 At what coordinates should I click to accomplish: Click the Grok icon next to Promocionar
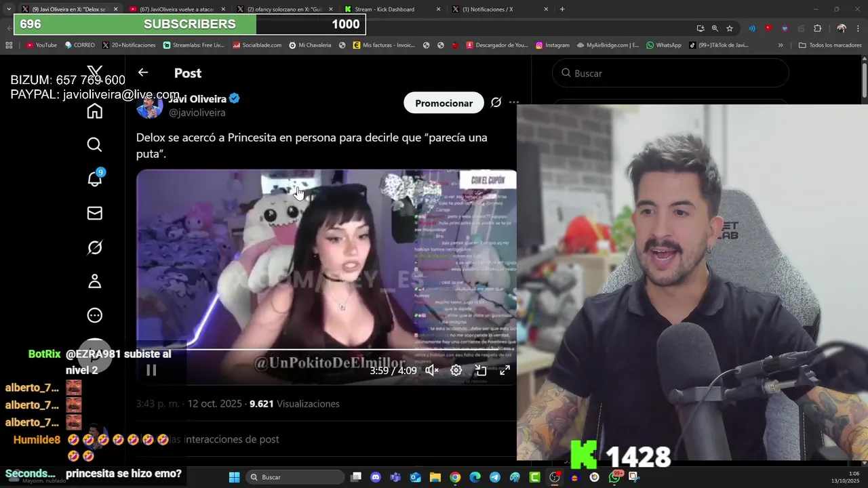tap(496, 102)
